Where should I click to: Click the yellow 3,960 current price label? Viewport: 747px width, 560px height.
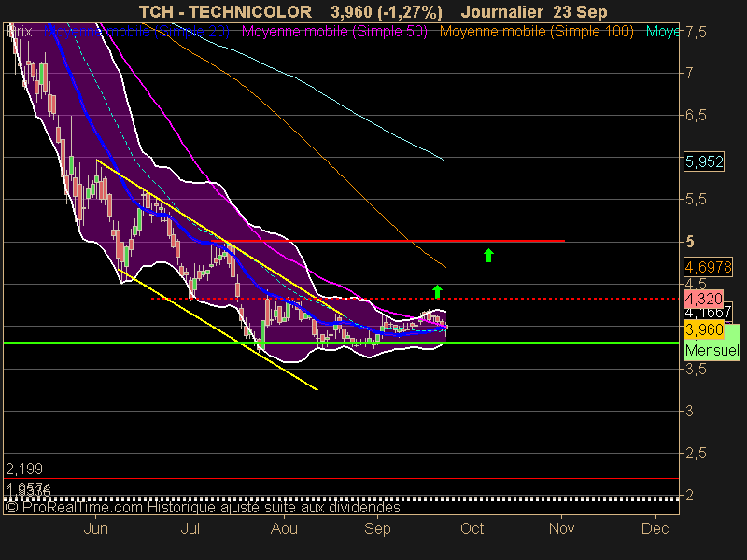point(704,329)
